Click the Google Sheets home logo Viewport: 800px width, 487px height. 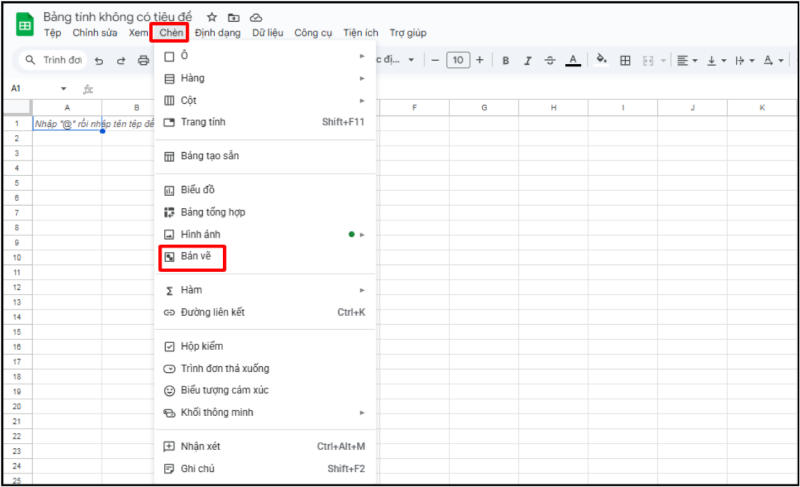point(24,25)
